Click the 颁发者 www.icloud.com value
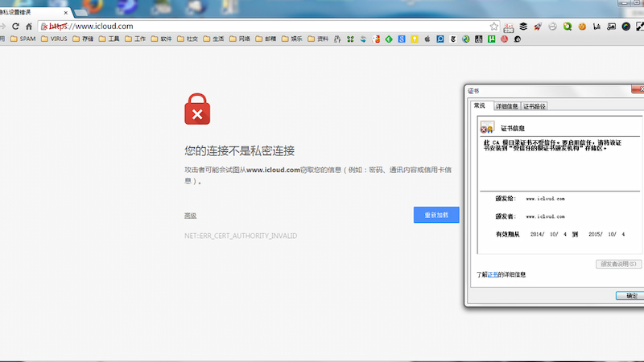Viewport: 644px width, 362px height. tap(546, 216)
